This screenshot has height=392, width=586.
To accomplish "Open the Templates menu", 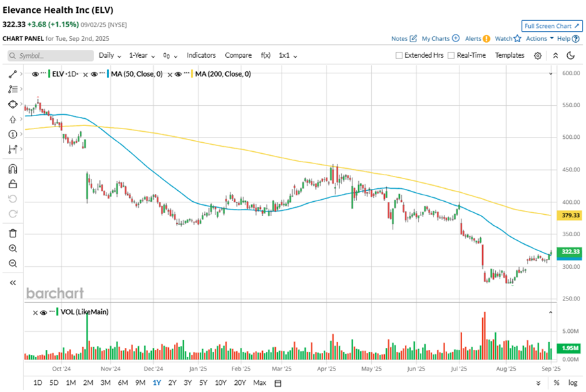I will 510,55.
